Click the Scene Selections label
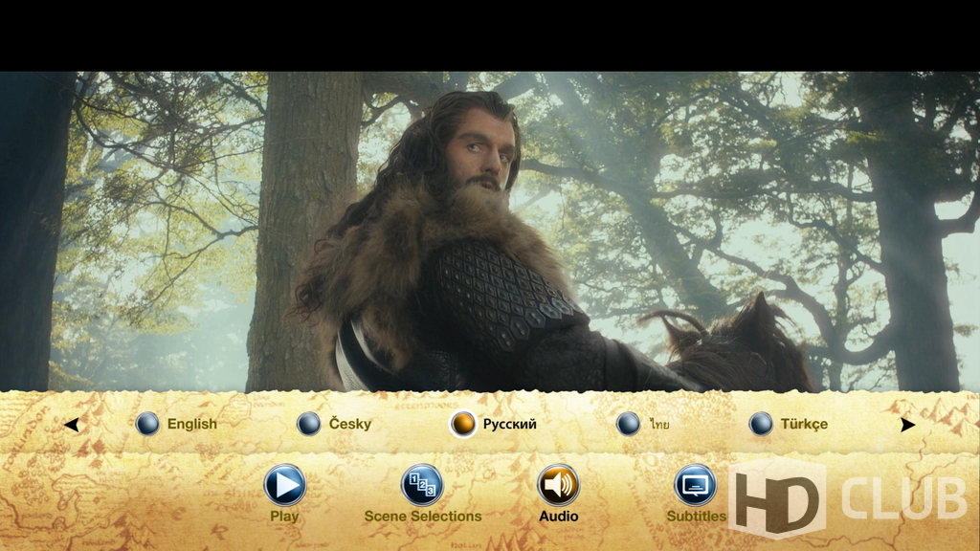 (x=422, y=516)
